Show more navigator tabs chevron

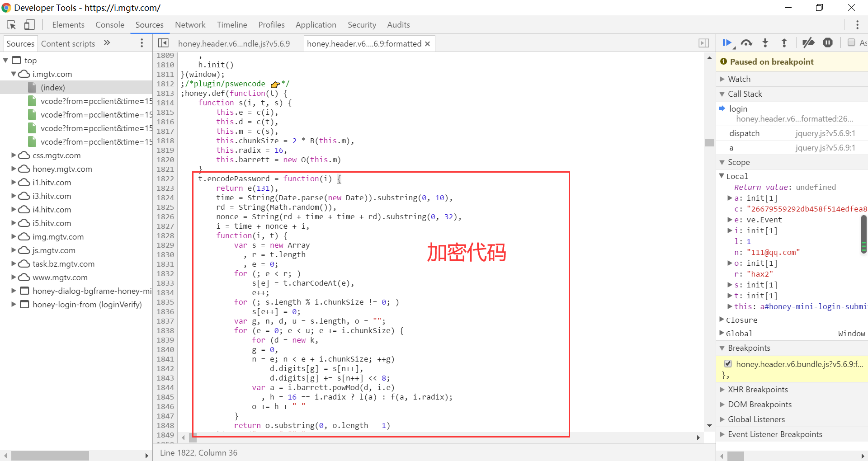pos(107,43)
